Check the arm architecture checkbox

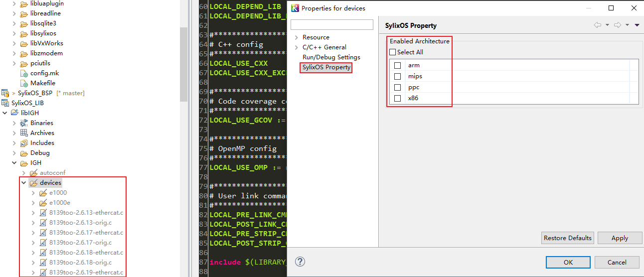click(397, 65)
